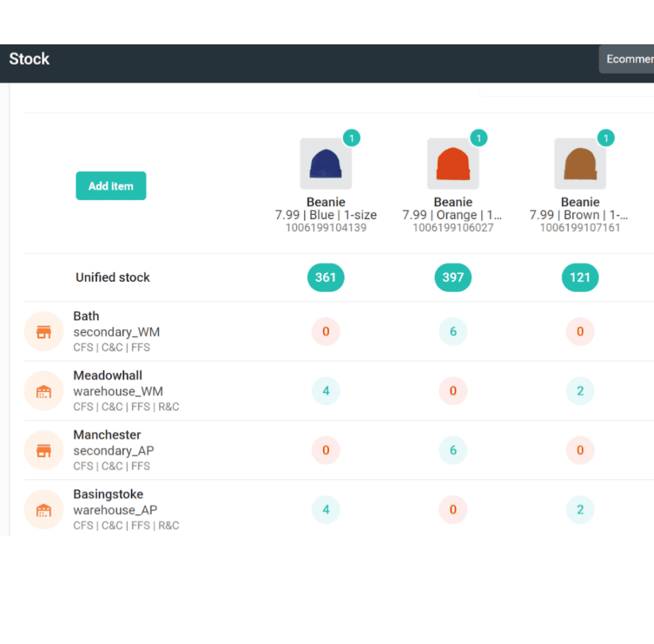The height and width of the screenshot is (644, 654).
Task: Click the Add item button
Action: coord(110,186)
